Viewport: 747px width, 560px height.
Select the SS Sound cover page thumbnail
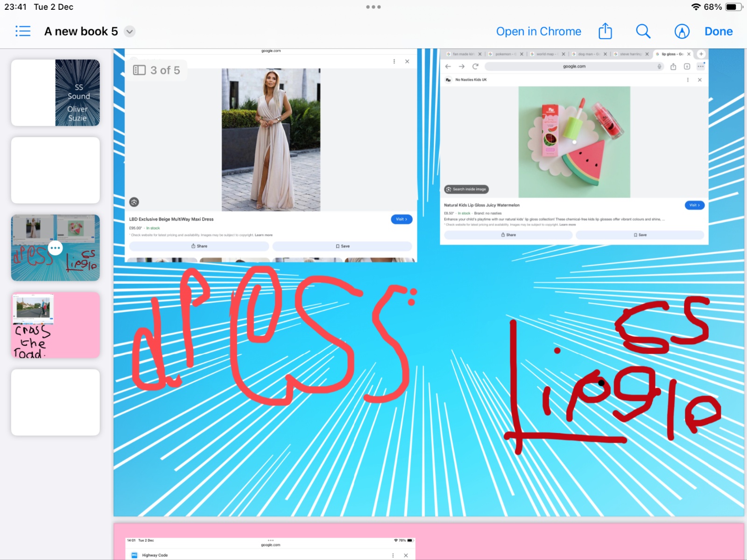tap(56, 93)
